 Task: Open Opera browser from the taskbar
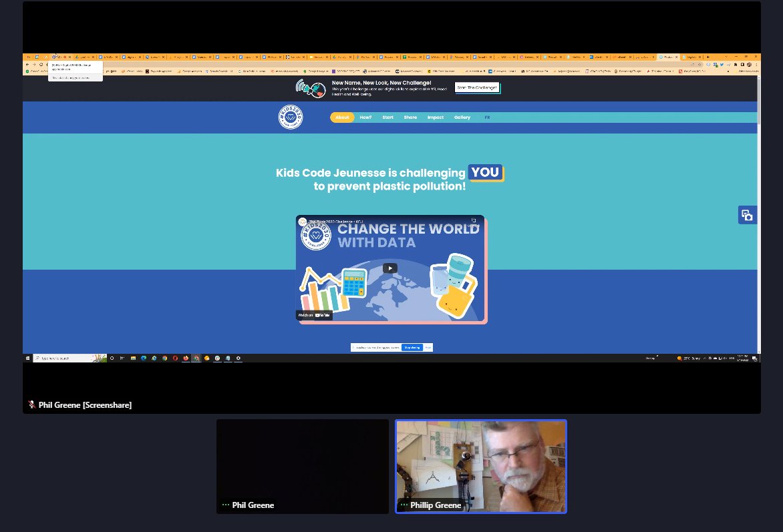[175, 358]
